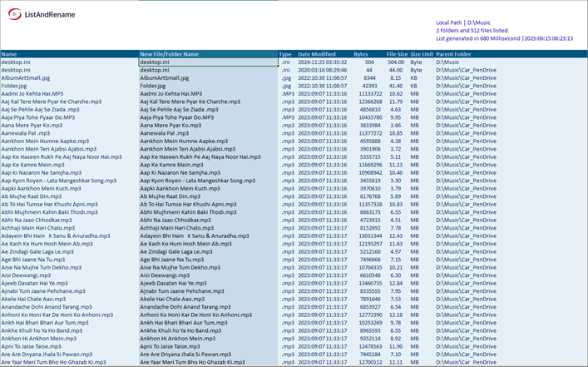Click bytes value 11133722
The width and height of the screenshot is (588, 367).
tap(370, 94)
